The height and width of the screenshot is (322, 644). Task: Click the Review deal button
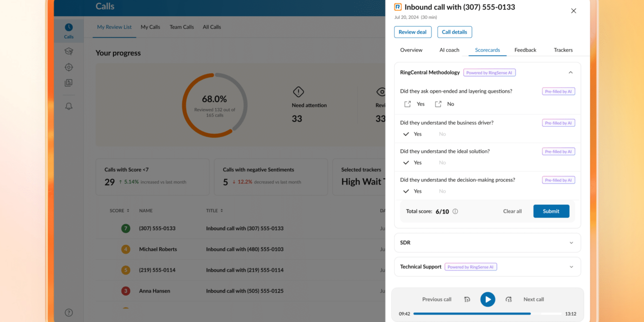tap(413, 32)
